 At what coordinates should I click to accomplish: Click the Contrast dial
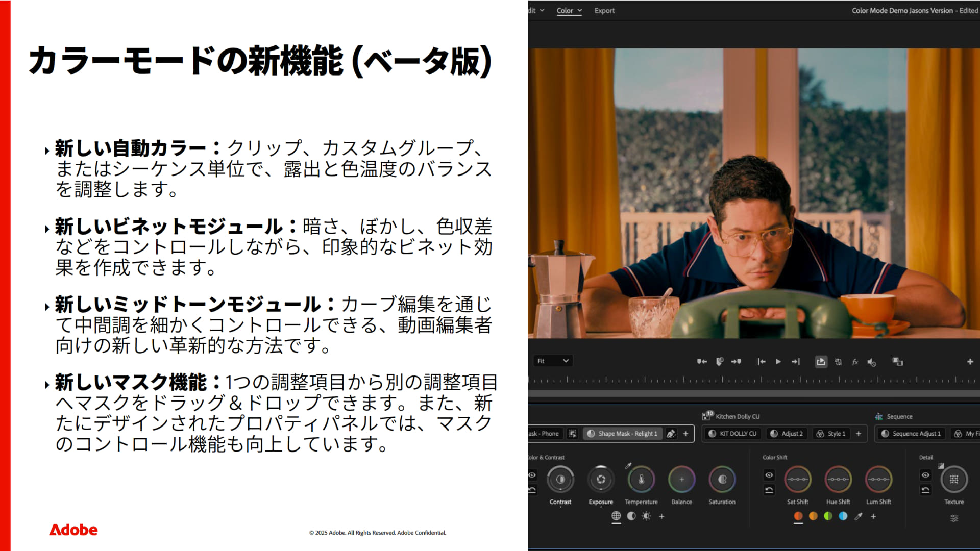[x=560, y=479]
